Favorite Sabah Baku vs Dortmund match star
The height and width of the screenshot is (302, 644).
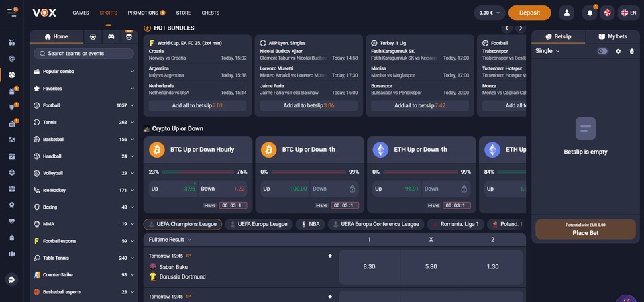330,256
